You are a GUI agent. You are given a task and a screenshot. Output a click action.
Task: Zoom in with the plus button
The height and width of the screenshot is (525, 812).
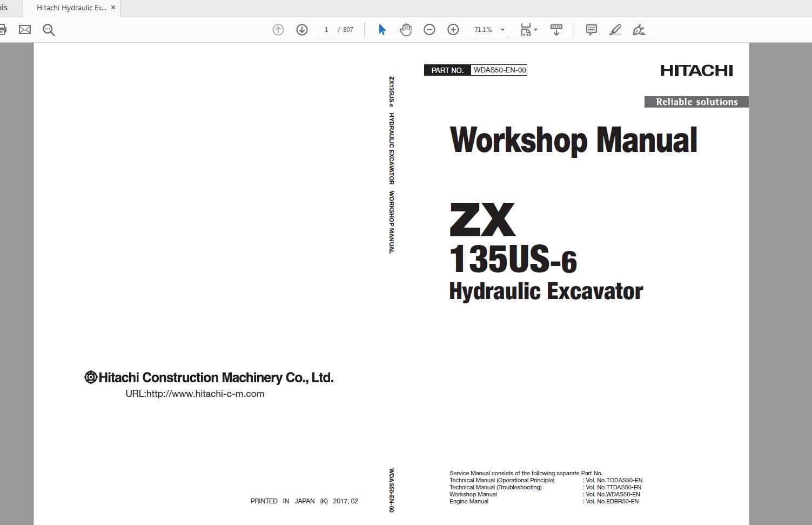453,30
